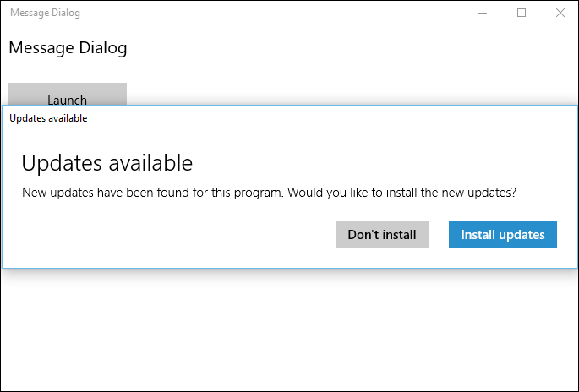Click the sentence starting with New updates
Screen dimensions: 579x392
tap(152, 193)
